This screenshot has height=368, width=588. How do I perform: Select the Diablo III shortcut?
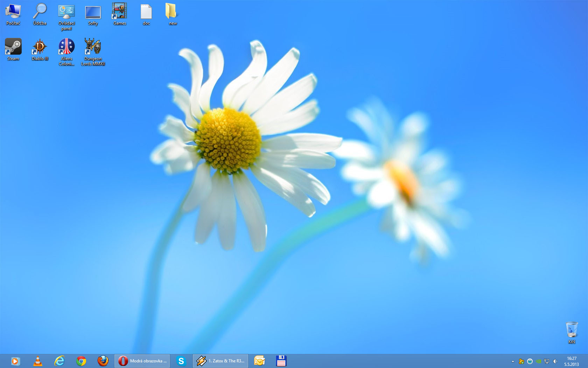[40, 49]
